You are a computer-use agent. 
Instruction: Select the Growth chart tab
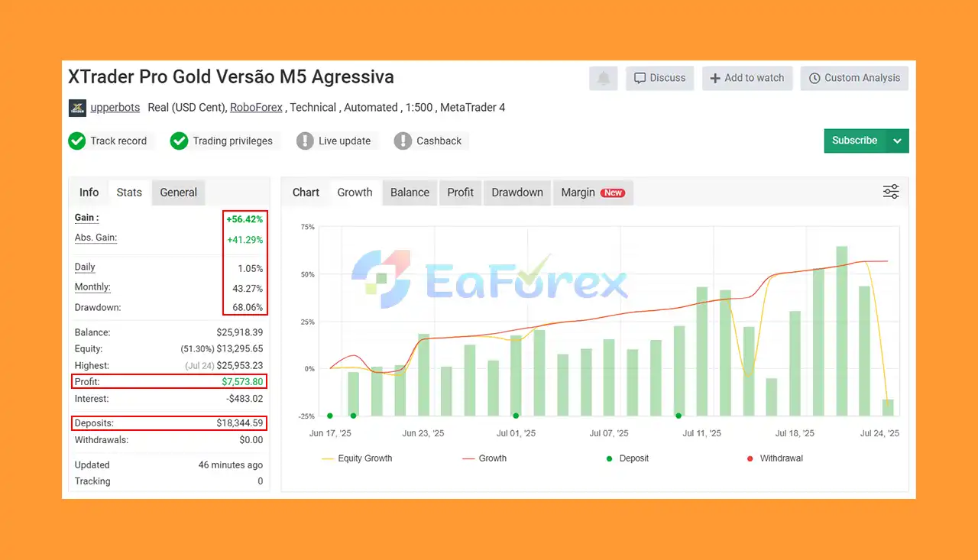pos(355,193)
